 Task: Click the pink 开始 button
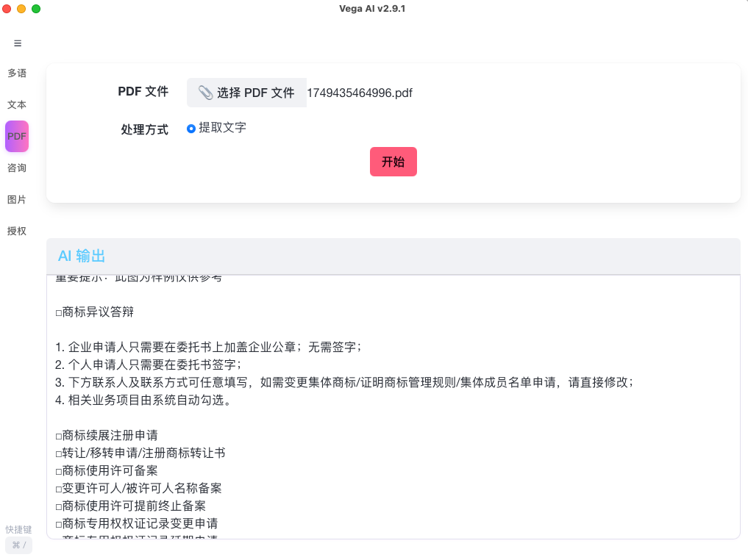(x=393, y=161)
